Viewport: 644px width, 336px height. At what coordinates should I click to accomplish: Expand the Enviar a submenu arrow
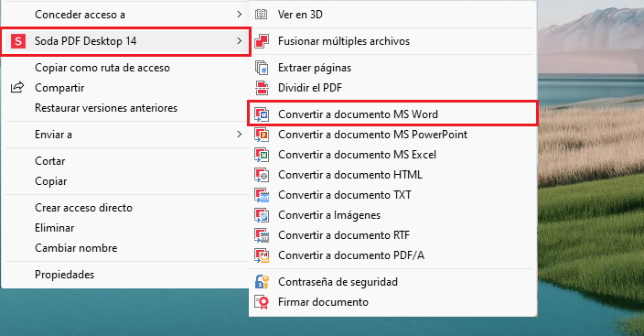(x=239, y=135)
